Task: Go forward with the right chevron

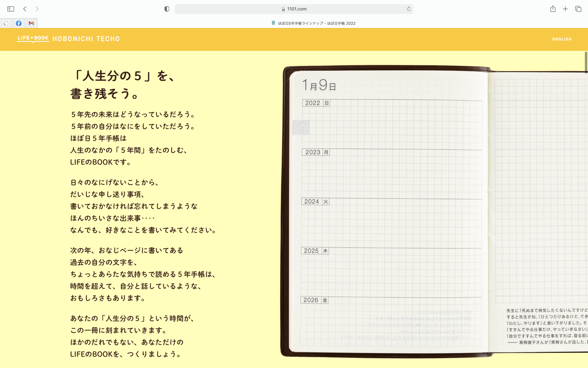Action: point(37,9)
